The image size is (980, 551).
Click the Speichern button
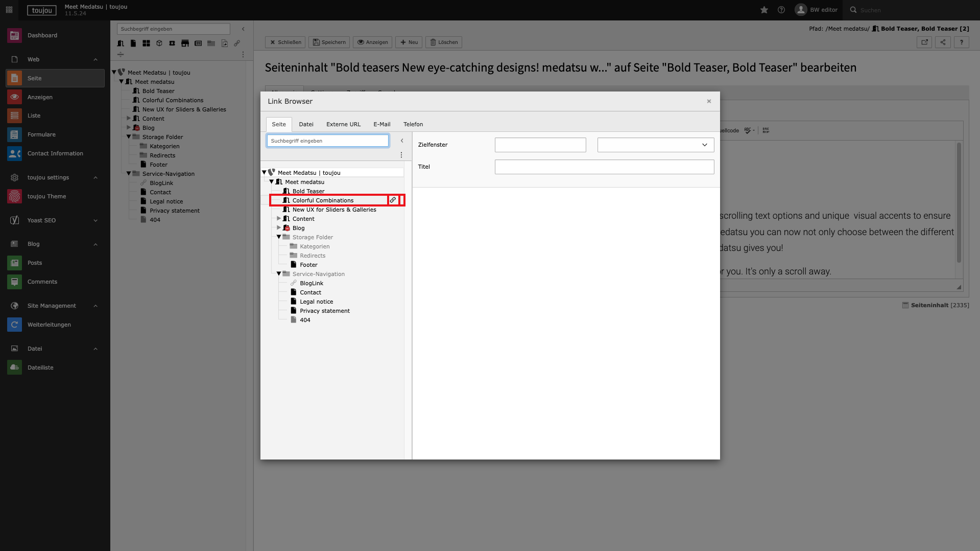click(x=329, y=42)
